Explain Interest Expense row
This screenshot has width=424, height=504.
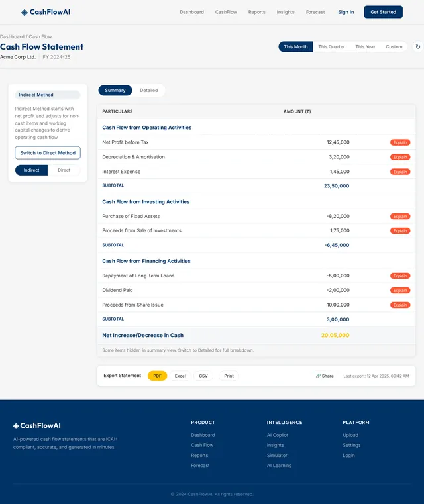[400, 172]
